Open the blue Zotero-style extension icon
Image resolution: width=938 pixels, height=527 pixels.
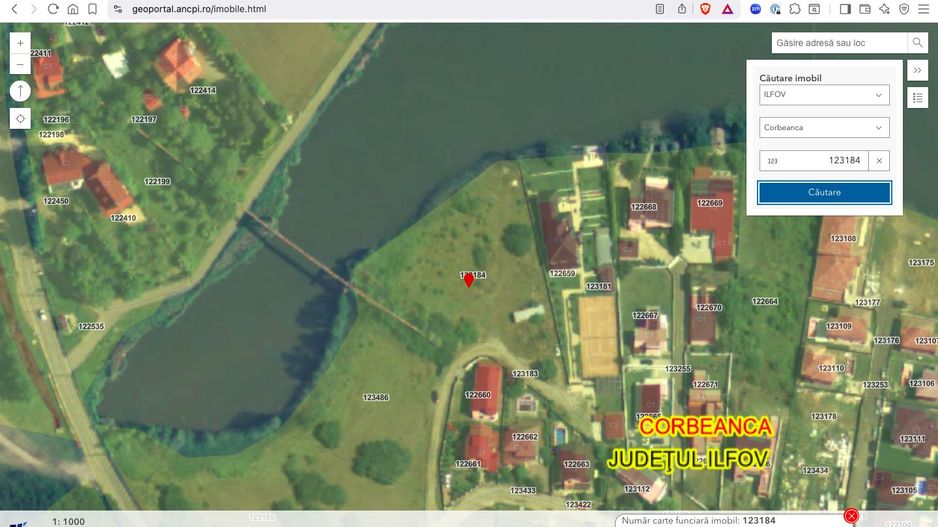coord(756,9)
